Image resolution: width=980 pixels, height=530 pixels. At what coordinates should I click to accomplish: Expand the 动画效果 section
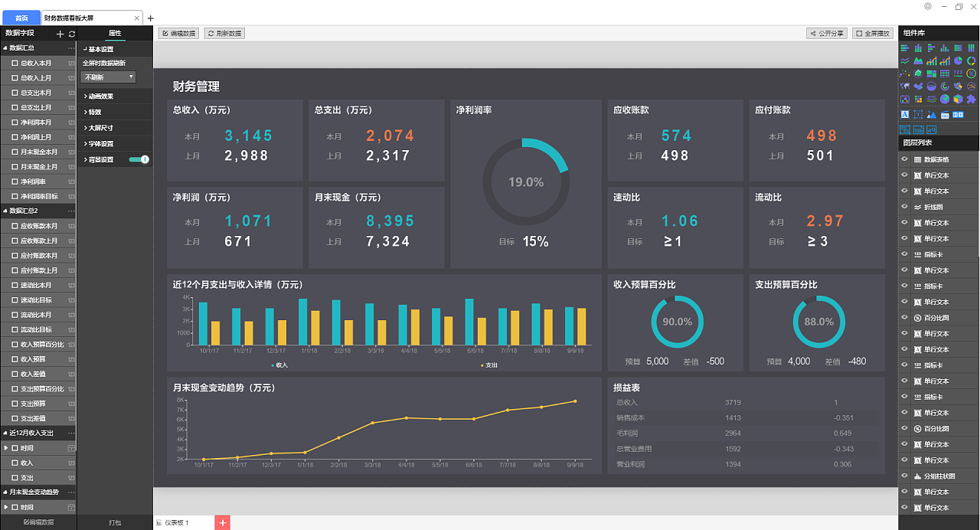114,97
